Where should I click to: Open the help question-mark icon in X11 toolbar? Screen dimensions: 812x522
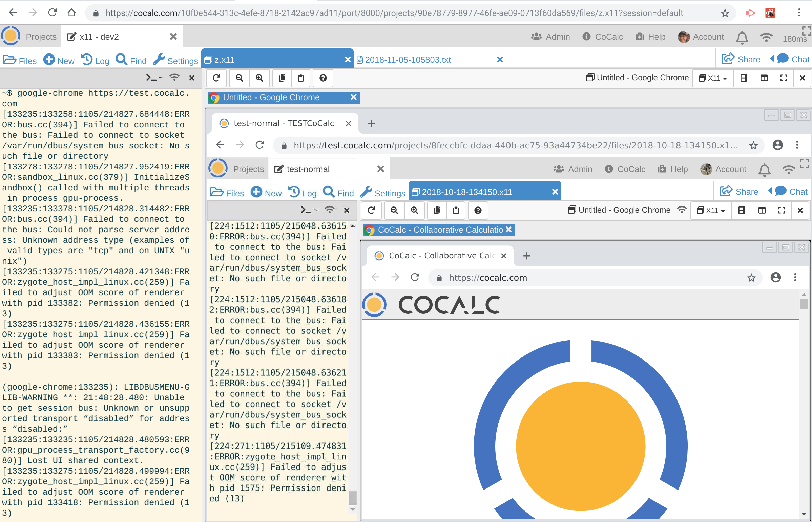tap(323, 78)
